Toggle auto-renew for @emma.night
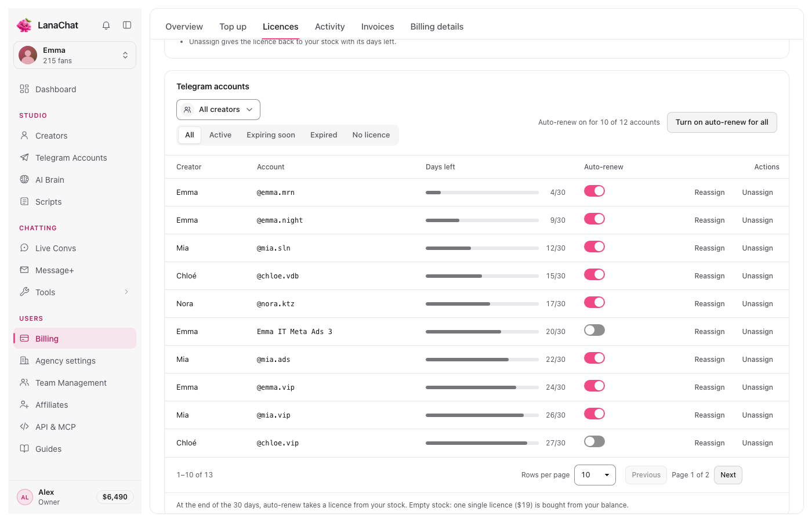Image resolution: width=812 pixels, height=522 pixels. pyautogui.click(x=594, y=219)
